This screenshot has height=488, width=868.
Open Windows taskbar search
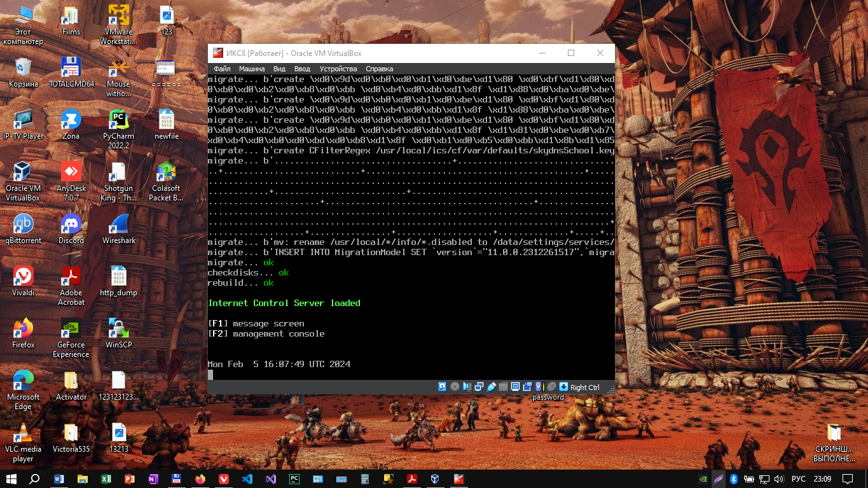click(35, 478)
